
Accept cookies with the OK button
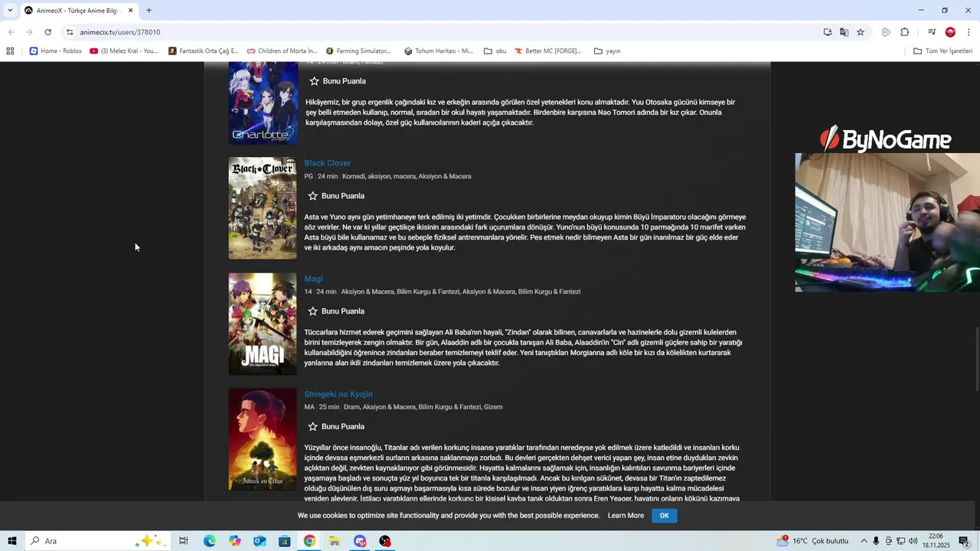click(x=665, y=516)
